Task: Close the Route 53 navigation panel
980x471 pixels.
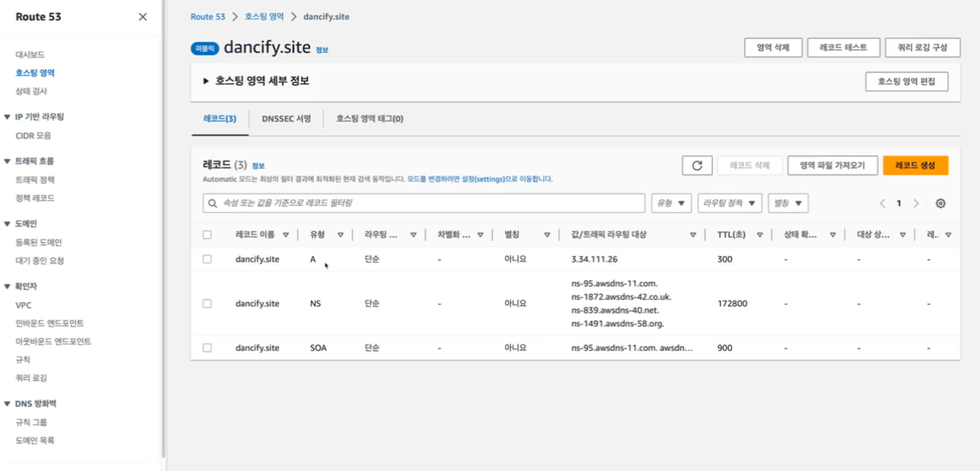Action: pos(143,17)
